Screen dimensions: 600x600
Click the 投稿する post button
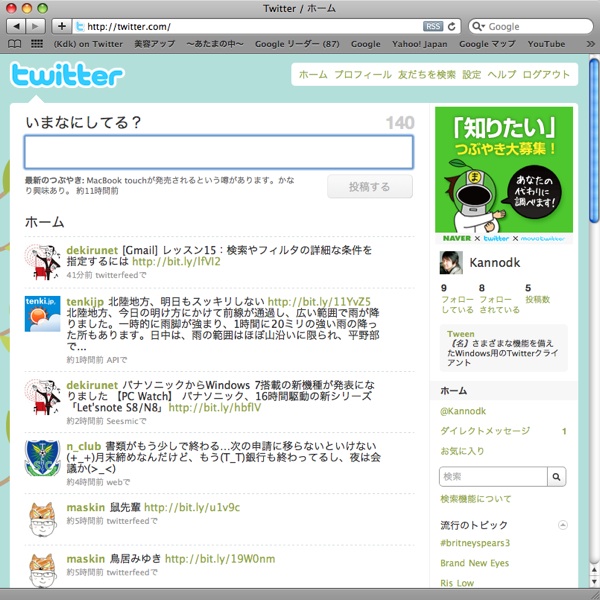[370, 187]
